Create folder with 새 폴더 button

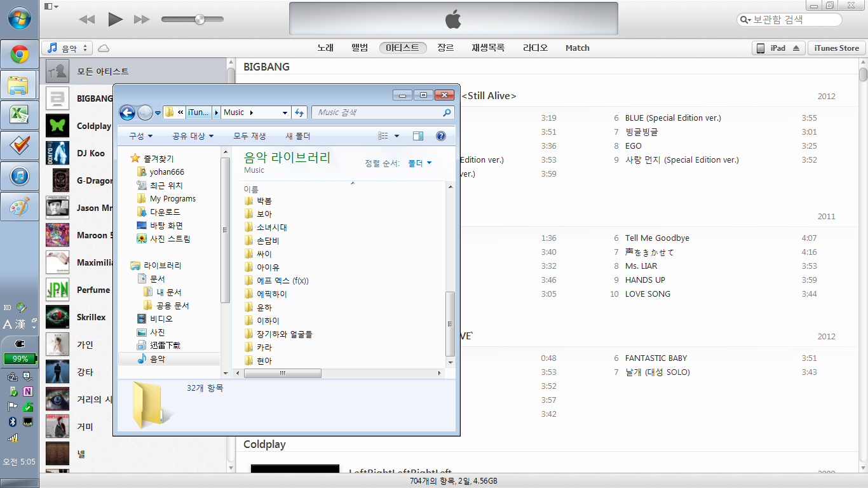(298, 136)
